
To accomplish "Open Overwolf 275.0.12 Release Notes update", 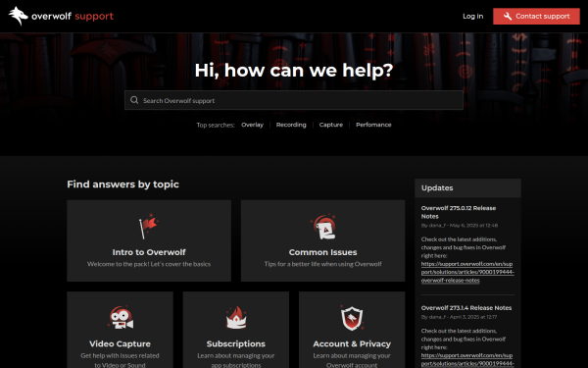I will 459,212.
